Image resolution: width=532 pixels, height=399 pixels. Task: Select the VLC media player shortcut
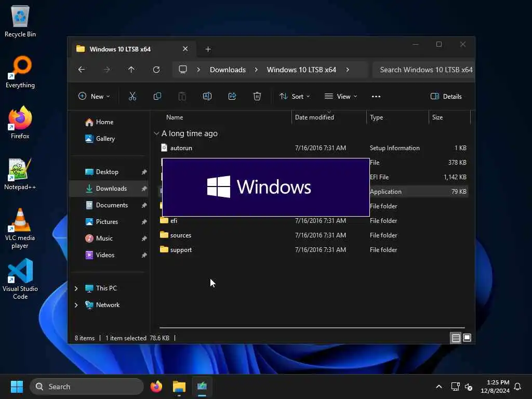tap(20, 229)
